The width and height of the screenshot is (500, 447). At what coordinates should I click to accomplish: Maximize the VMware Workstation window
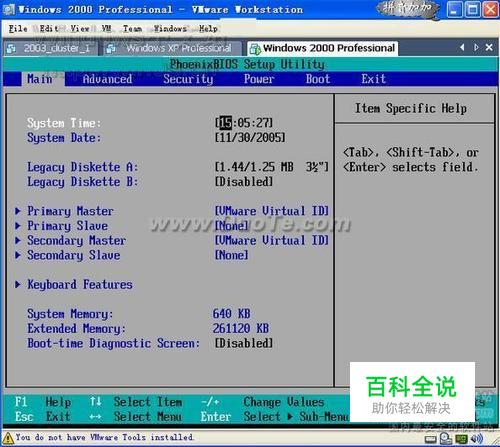coord(472,9)
